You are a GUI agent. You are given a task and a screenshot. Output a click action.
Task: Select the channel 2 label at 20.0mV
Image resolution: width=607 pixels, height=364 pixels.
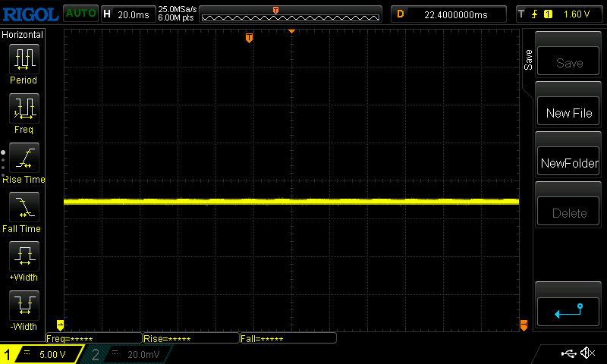tap(126, 354)
